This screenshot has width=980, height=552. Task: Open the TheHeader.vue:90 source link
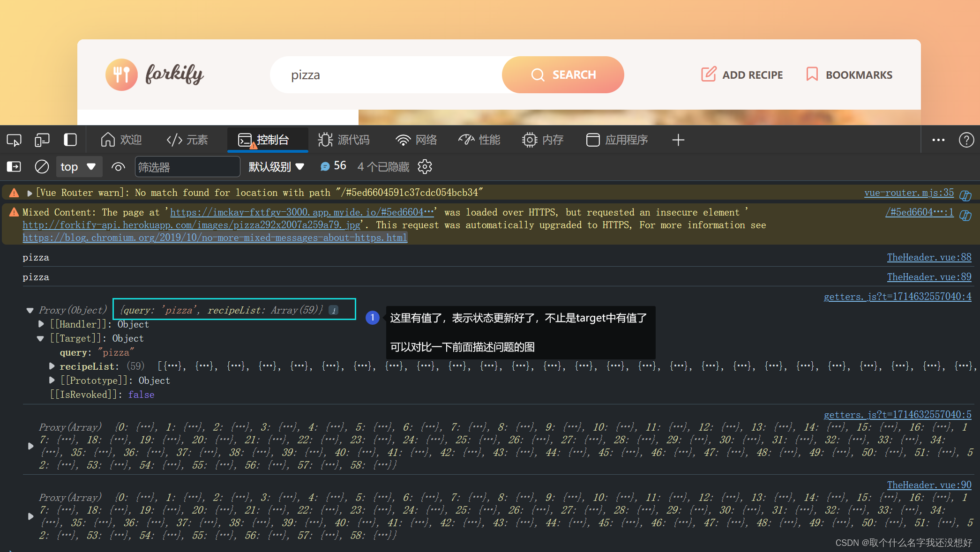pos(929,485)
